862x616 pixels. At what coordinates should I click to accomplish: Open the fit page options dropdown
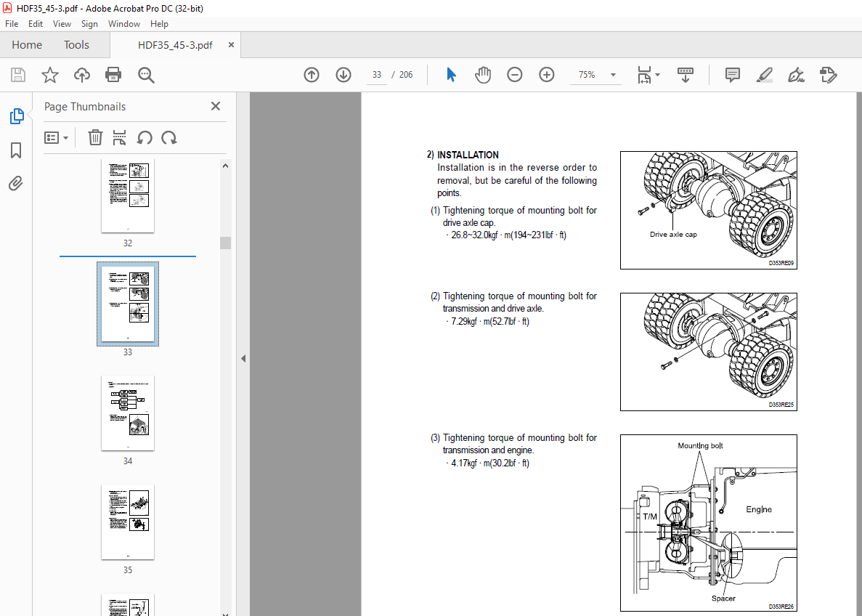click(648, 75)
